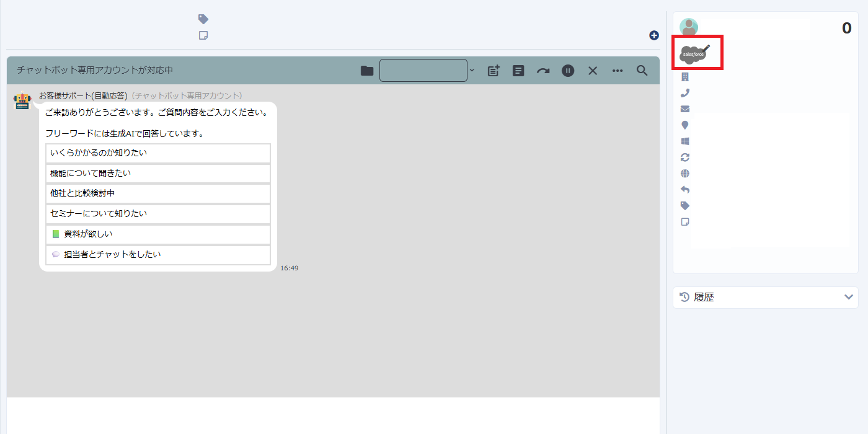Image resolution: width=868 pixels, height=434 pixels.
Task: Click the Salesforce edit cloud icon
Action: pyautogui.click(x=694, y=54)
